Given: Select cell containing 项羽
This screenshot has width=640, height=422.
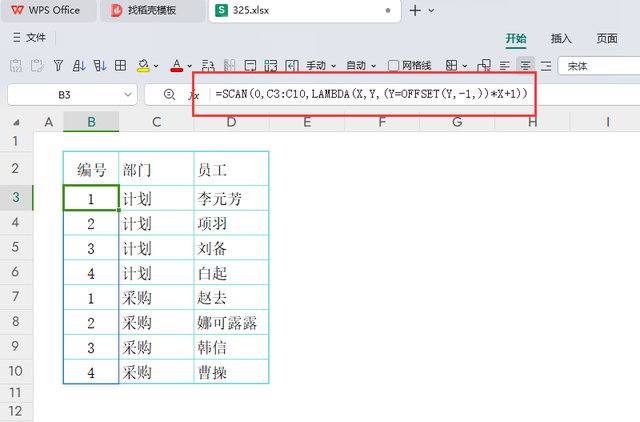Looking at the screenshot, I should (x=231, y=223).
